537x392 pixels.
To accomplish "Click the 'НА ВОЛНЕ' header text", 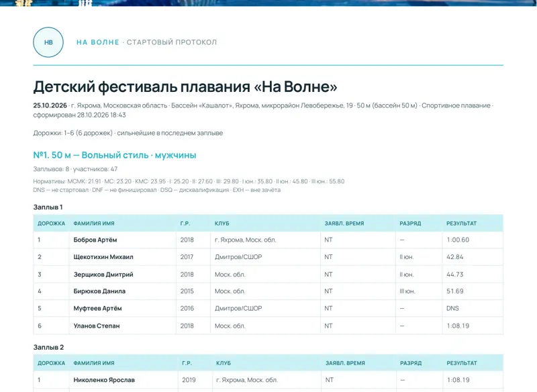I will point(97,42).
